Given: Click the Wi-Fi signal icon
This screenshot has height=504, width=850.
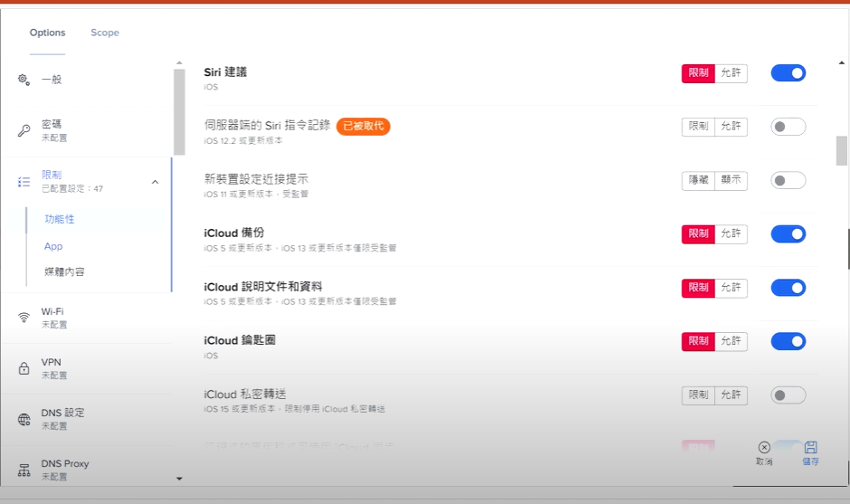Looking at the screenshot, I should tap(24, 318).
